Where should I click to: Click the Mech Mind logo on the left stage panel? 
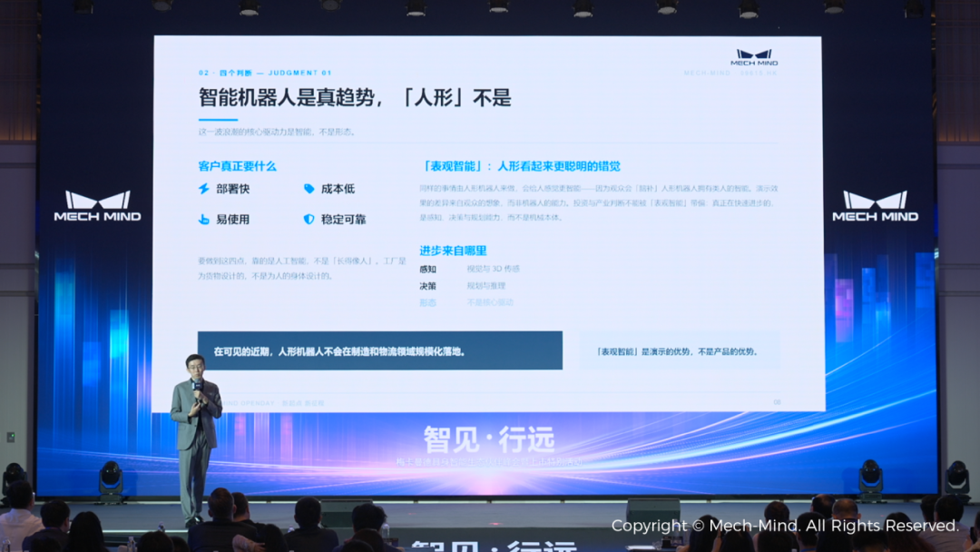(97, 206)
